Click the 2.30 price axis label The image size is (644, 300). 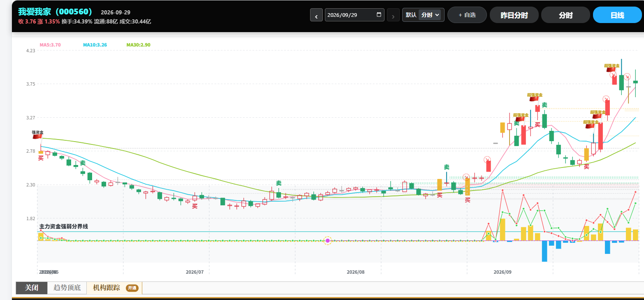point(31,185)
